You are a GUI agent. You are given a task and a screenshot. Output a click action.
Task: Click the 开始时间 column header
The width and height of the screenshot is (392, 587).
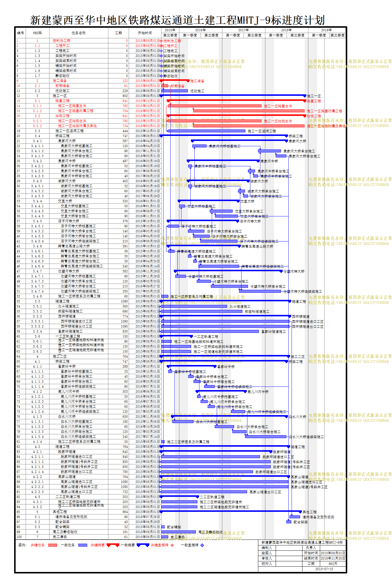click(x=145, y=33)
